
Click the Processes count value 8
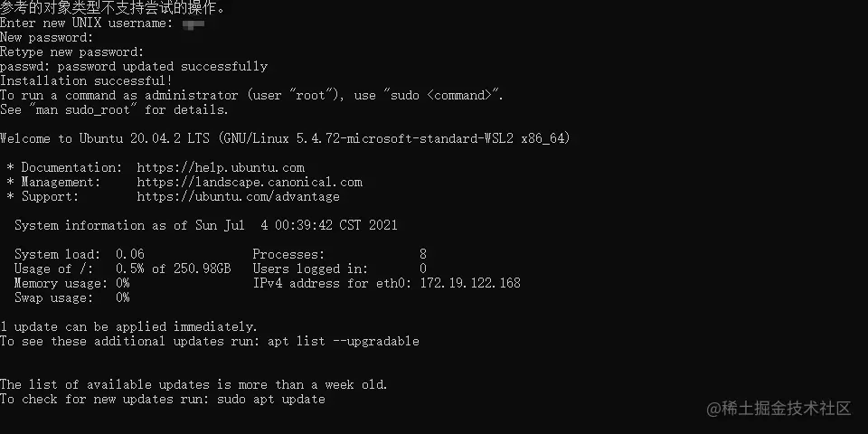click(423, 254)
